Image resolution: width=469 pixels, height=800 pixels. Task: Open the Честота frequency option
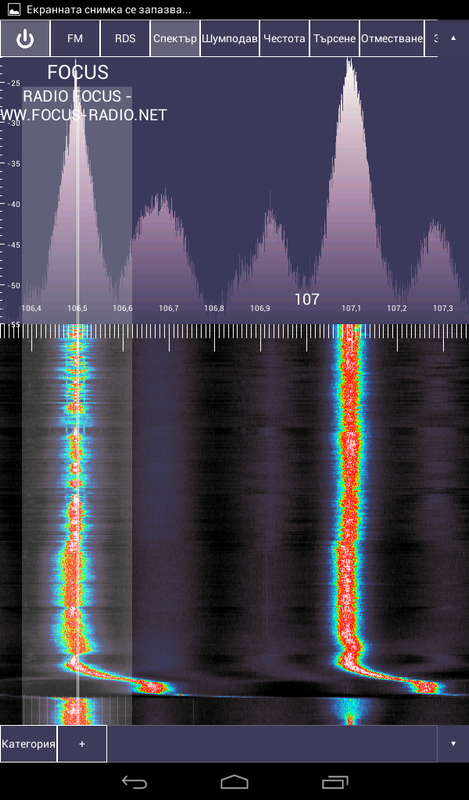[x=284, y=39]
